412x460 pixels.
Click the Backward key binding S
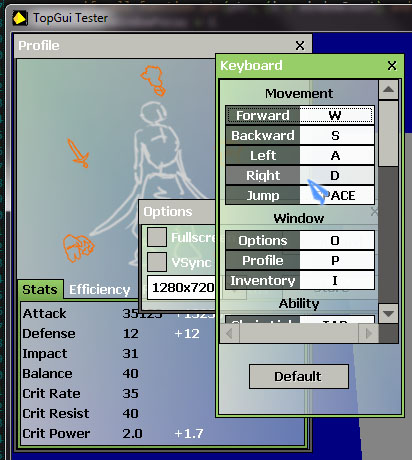click(337, 135)
